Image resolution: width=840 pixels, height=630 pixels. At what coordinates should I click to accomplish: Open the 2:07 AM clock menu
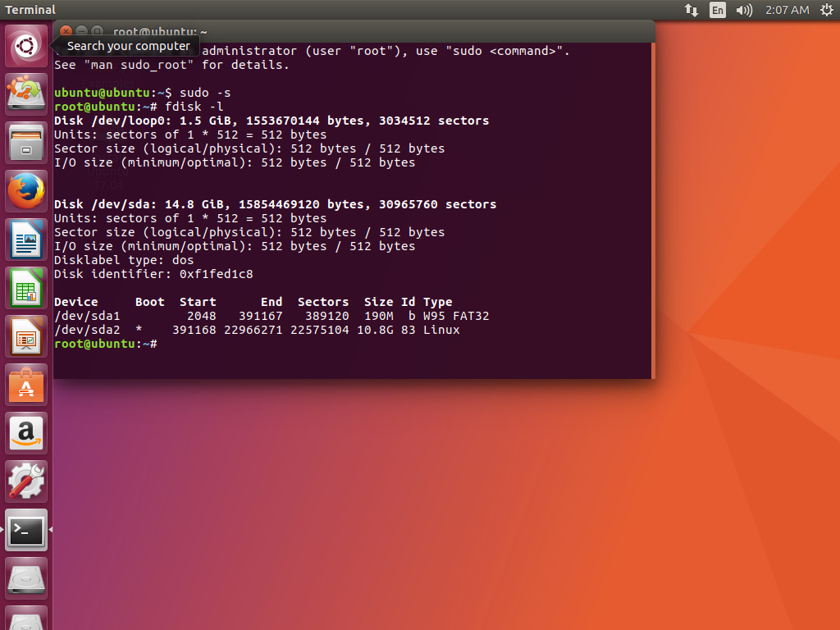787,10
